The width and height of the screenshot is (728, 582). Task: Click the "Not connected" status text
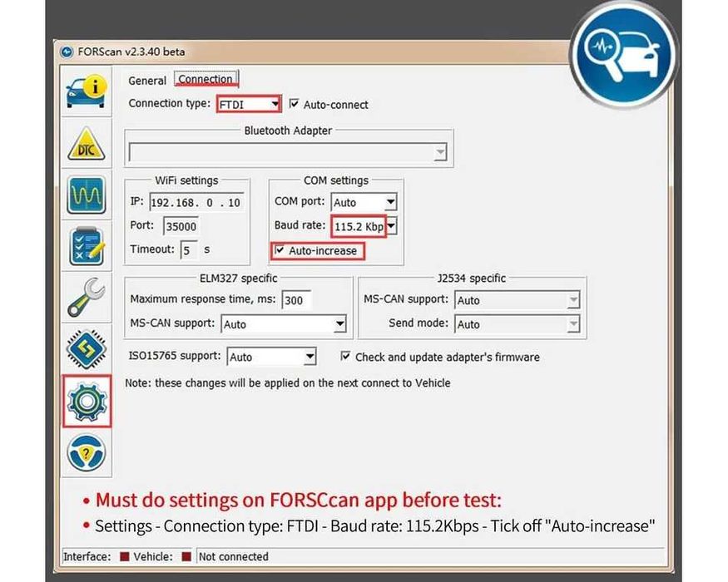point(234,556)
